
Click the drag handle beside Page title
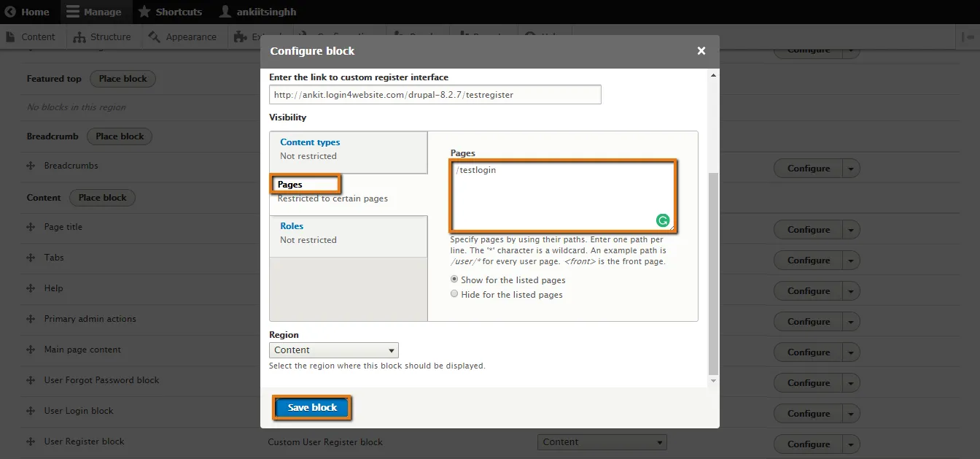(31, 228)
